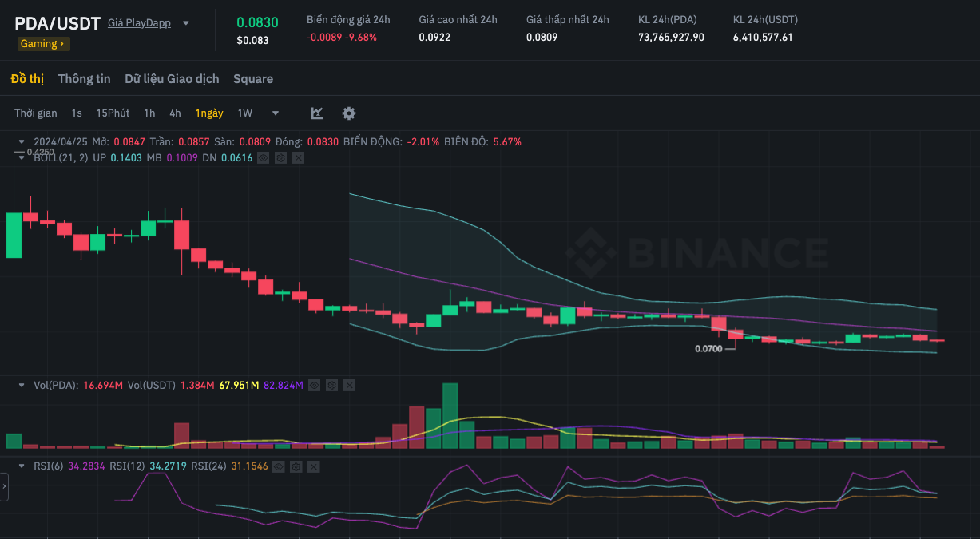Select the 1h interval
Screen dimensions: 980x539
coord(149,113)
